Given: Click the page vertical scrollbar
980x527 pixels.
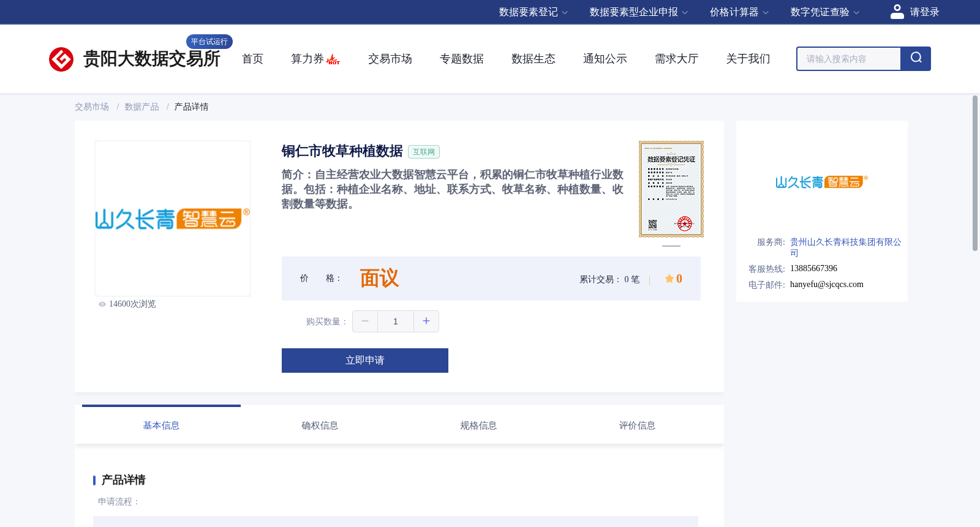Looking at the screenshot, I should [975, 173].
